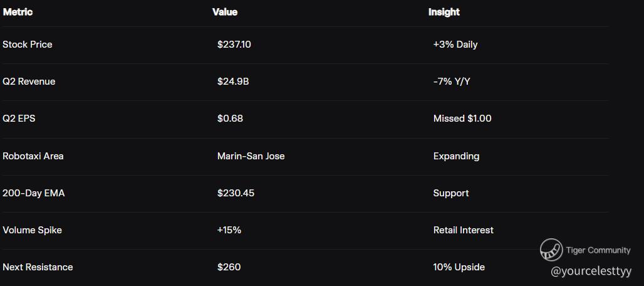This screenshot has width=644, height=286.
Task: Click the Tiger Community logo icon
Action: point(551,250)
